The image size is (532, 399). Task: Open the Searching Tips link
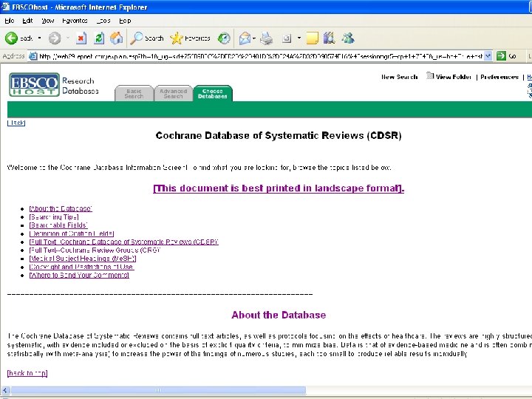(x=54, y=217)
